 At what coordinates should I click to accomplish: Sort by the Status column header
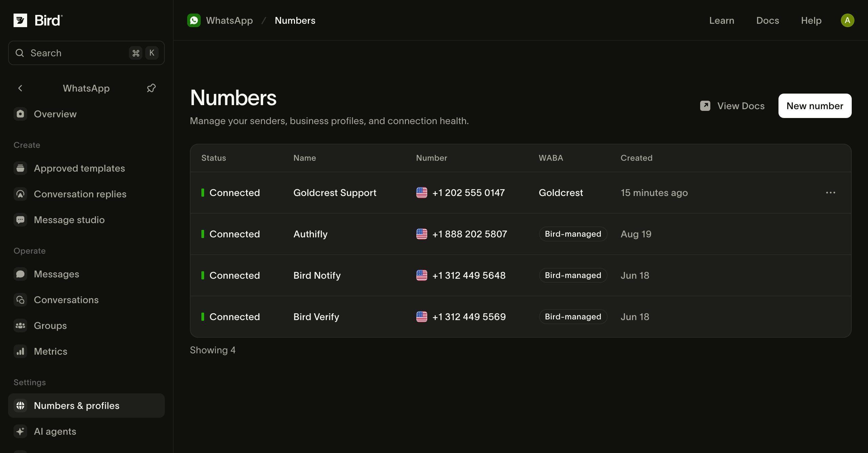pyautogui.click(x=214, y=158)
